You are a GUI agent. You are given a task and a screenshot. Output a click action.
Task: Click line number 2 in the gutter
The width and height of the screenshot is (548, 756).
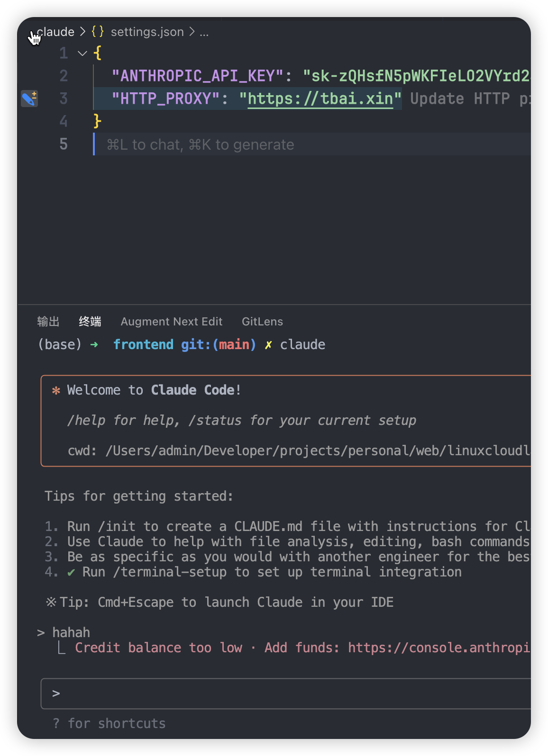pyautogui.click(x=64, y=76)
